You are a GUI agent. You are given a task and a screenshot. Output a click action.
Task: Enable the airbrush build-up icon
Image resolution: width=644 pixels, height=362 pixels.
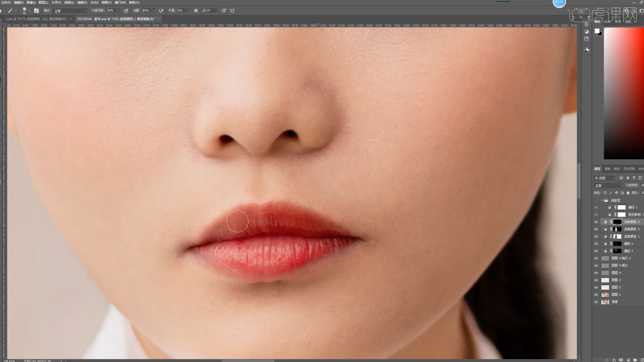[x=161, y=11]
